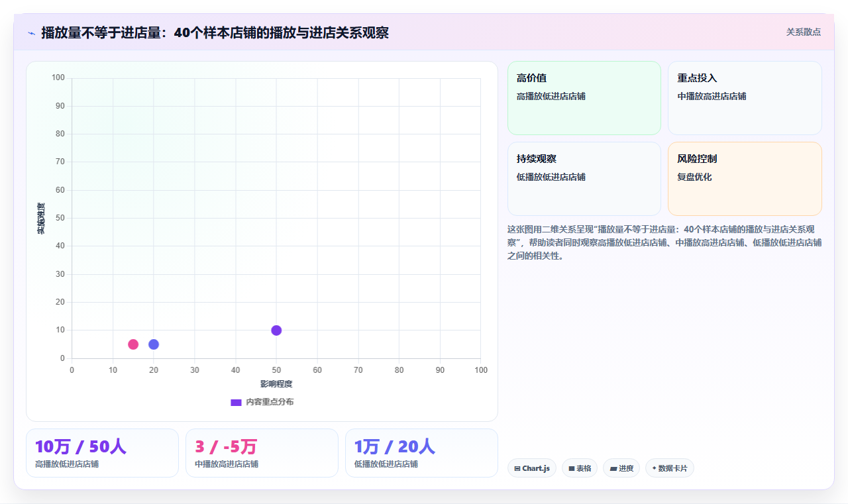Image resolution: width=848 pixels, height=504 pixels.
Task: Click the 3 / -5万 stat card
Action: [x=262, y=453]
